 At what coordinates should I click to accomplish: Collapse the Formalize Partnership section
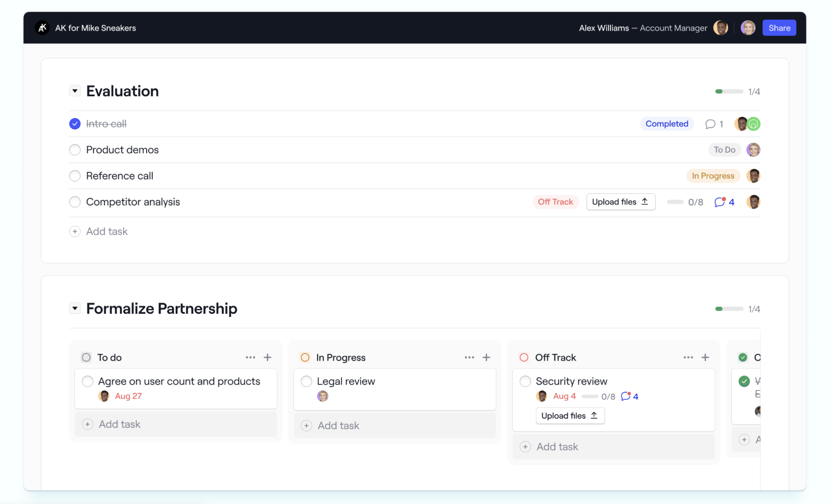point(75,309)
